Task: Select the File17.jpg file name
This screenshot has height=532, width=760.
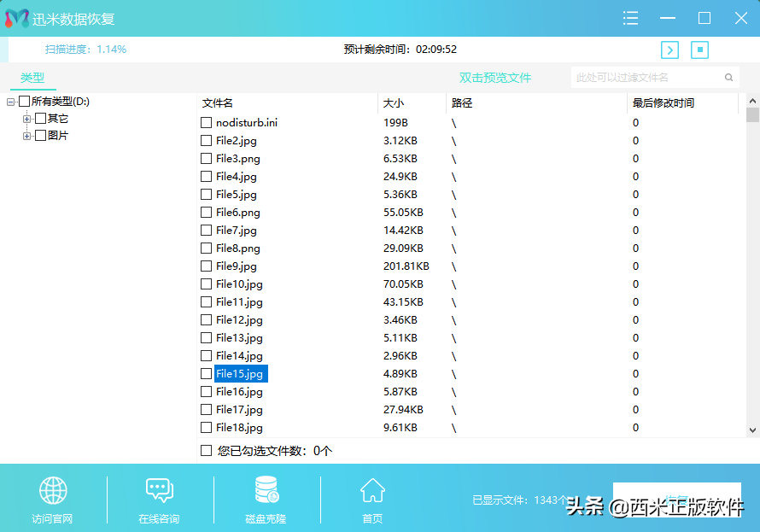Action: [x=239, y=409]
